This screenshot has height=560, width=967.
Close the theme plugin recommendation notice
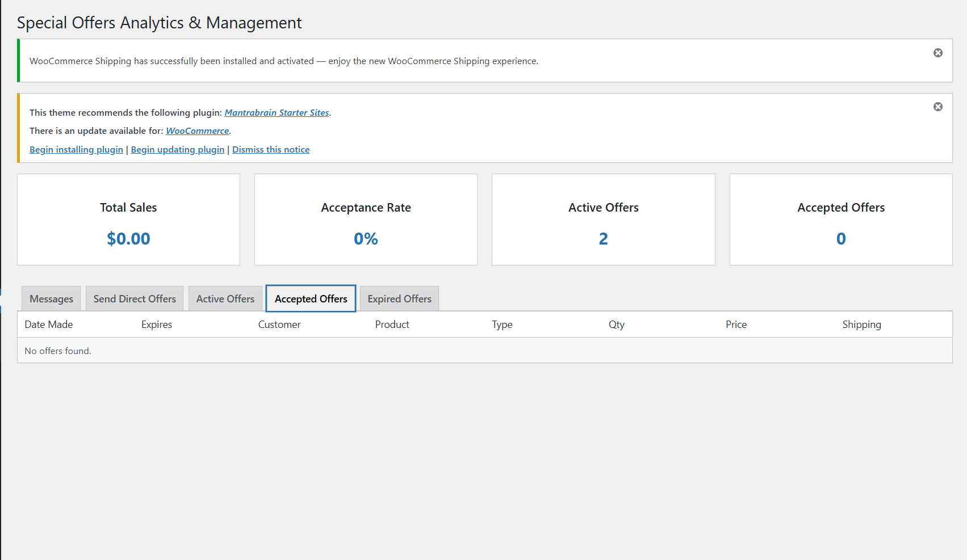point(937,107)
